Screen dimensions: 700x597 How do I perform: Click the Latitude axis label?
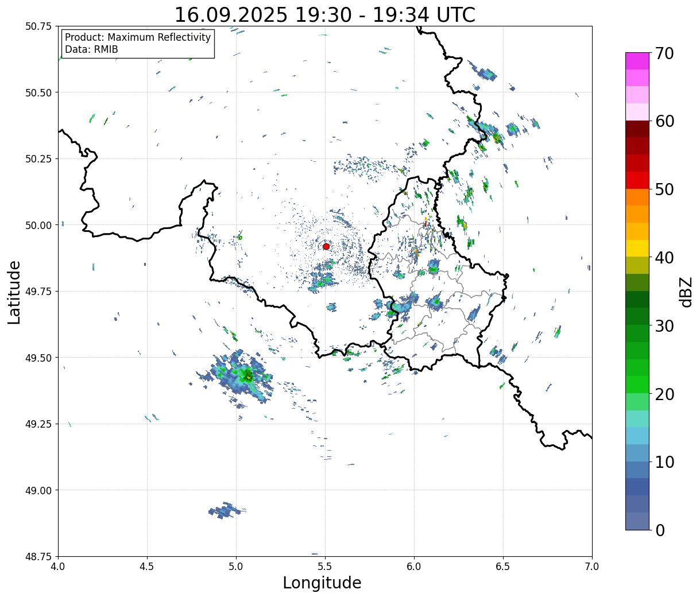coord(14,292)
